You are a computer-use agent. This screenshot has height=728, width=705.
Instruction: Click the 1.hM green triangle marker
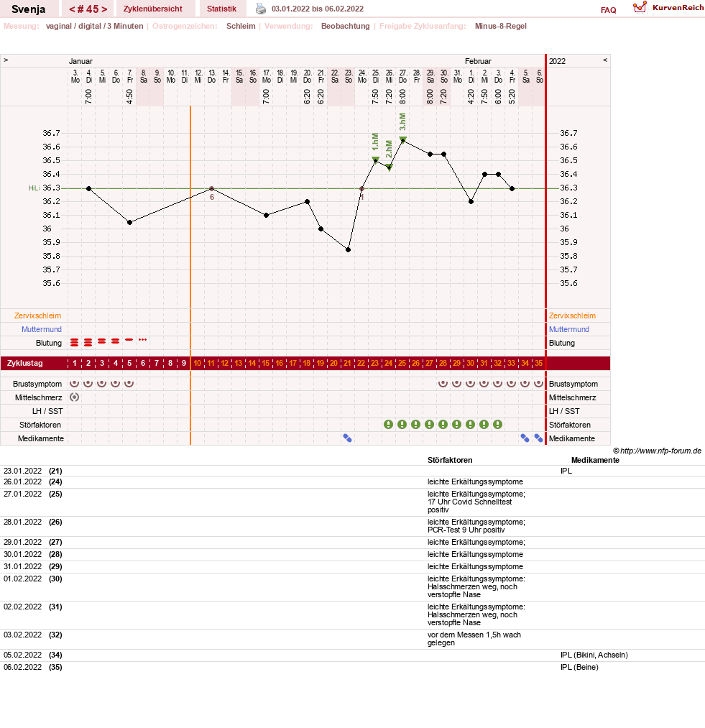pyautogui.click(x=375, y=160)
